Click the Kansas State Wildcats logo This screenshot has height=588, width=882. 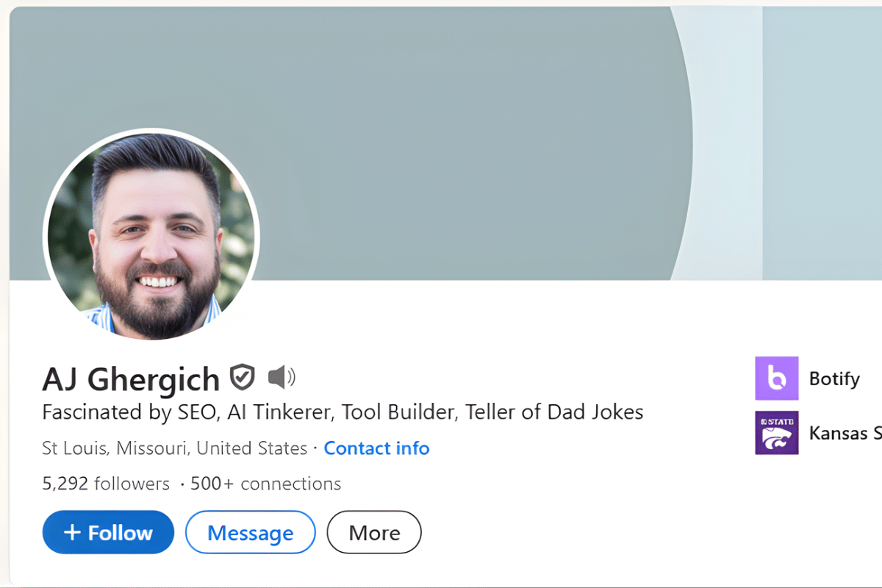[x=776, y=433]
